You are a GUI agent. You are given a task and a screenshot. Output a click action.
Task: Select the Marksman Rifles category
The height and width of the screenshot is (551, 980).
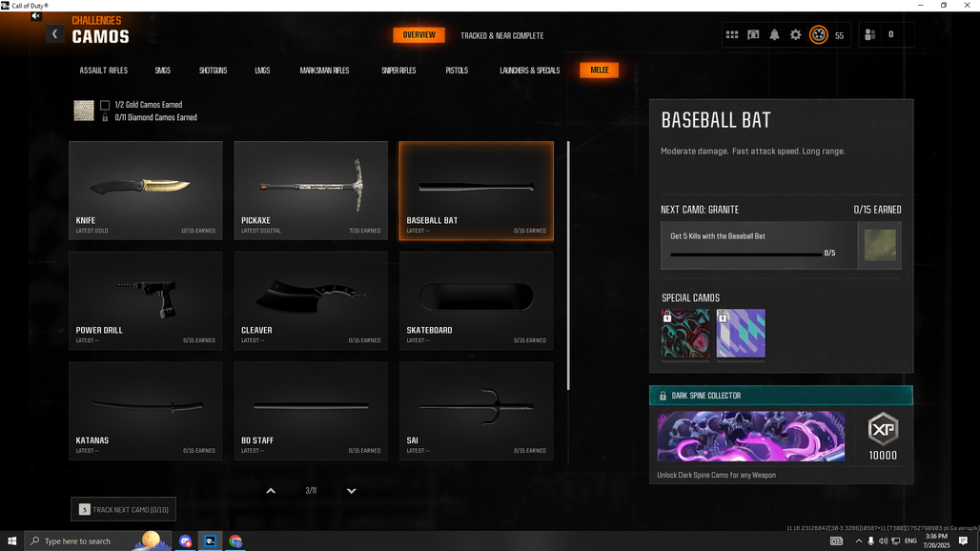pos(324,71)
